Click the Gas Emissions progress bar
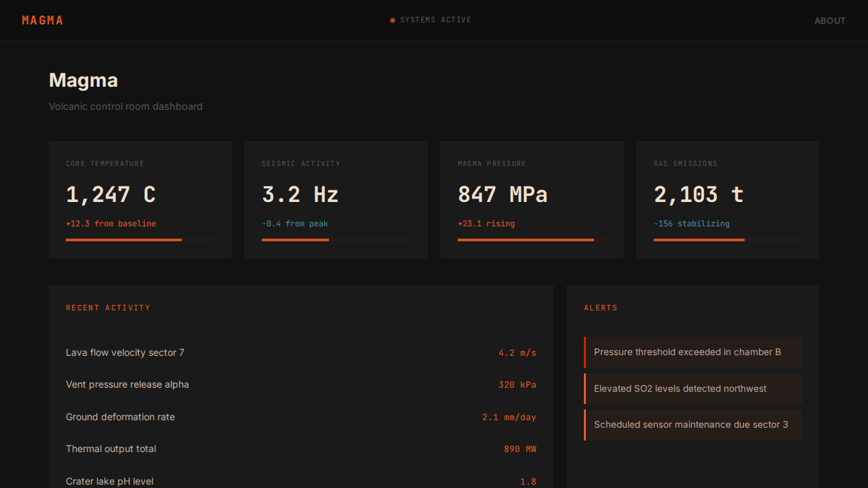The height and width of the screenshot is (488, 868). coord(728,240)
